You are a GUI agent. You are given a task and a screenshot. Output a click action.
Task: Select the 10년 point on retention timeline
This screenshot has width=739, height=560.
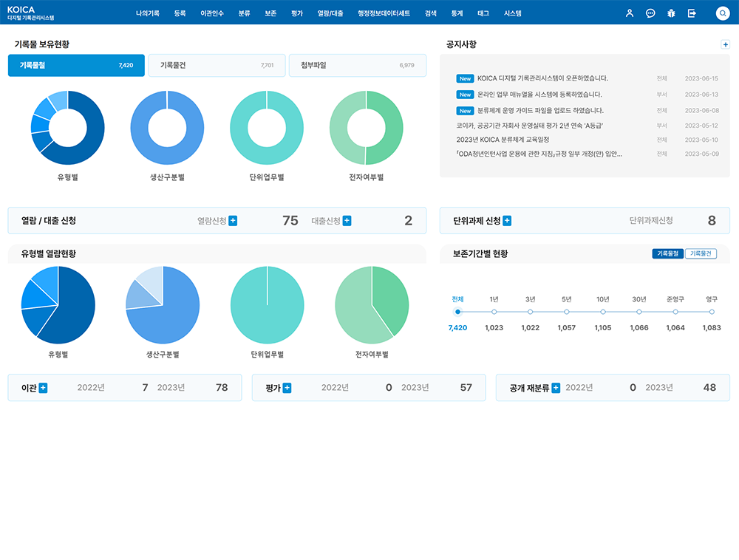tap(603, 312)
